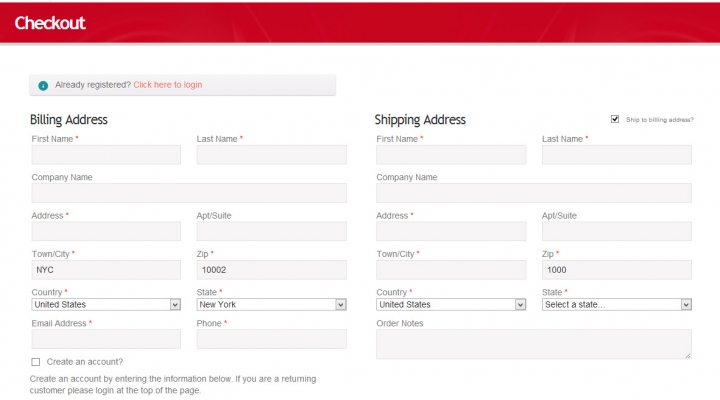Uncheck 'Ship to billing address?' checkbox
Viewport: 720px width, 400px height.
pos(615,119)
